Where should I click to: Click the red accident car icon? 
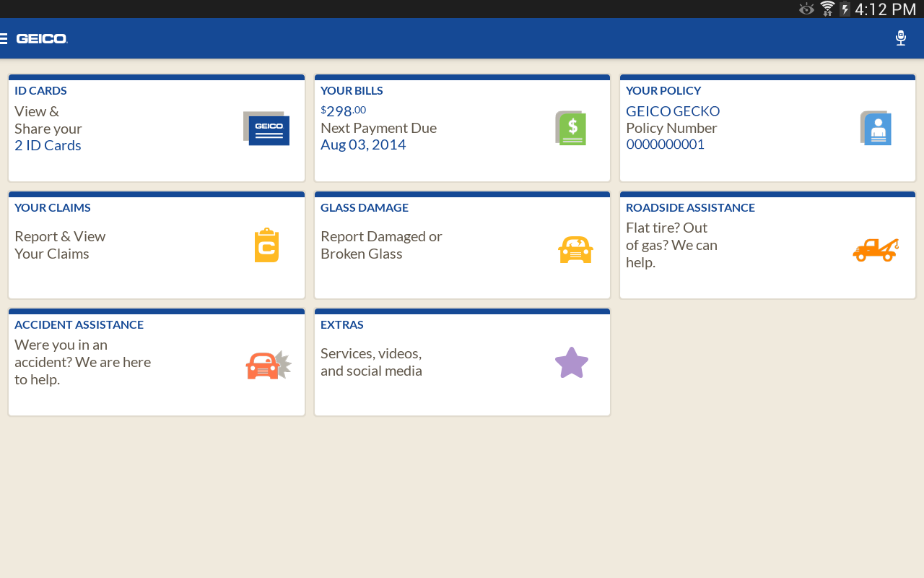tap(269, 365)
